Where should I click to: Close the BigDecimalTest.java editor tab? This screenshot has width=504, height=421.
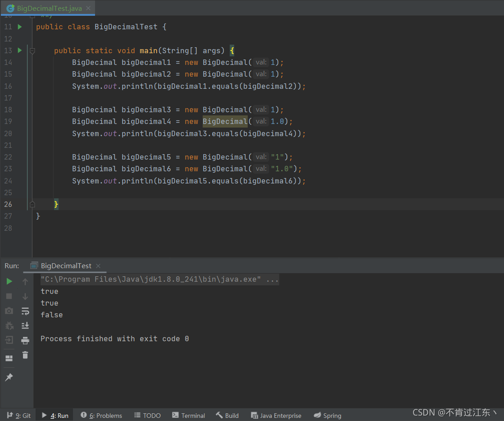(88, 9)
